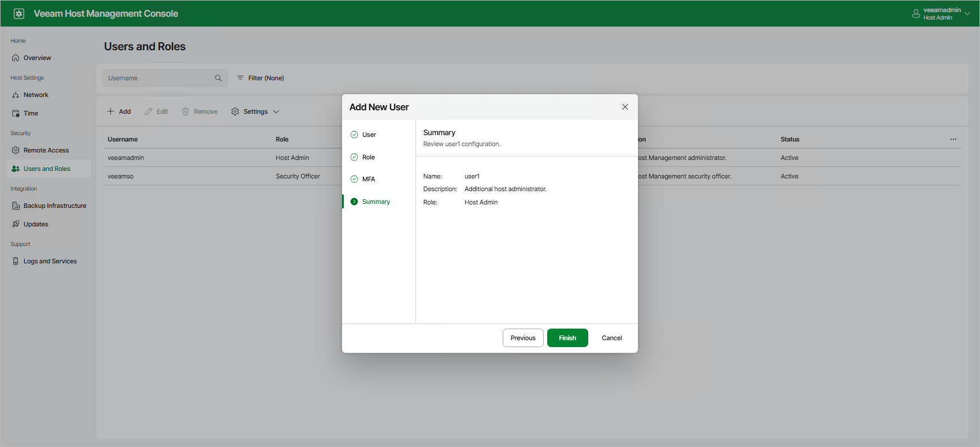Click the search magnifier icon
980x447 pixels.
pos(218,78)
